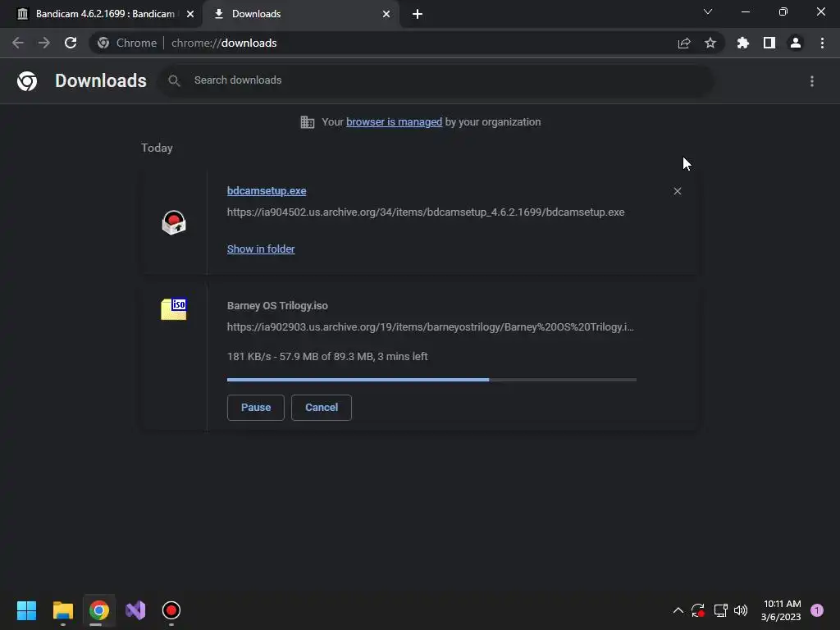Click the Chrome taskbar icon
This screenshot has height=630, width=840.
pyautogui.click(x=99, y=610)
